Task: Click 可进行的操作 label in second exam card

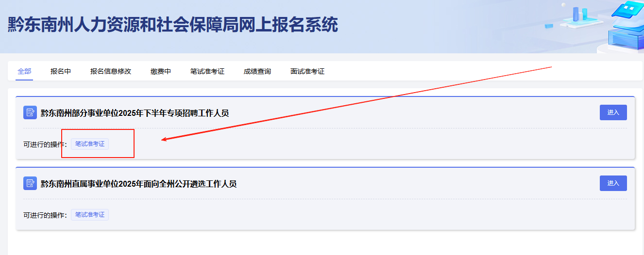Action: point(45,215)
